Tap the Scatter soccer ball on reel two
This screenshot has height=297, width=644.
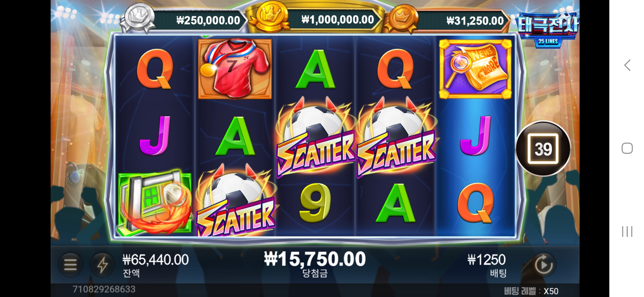point(235,201)
